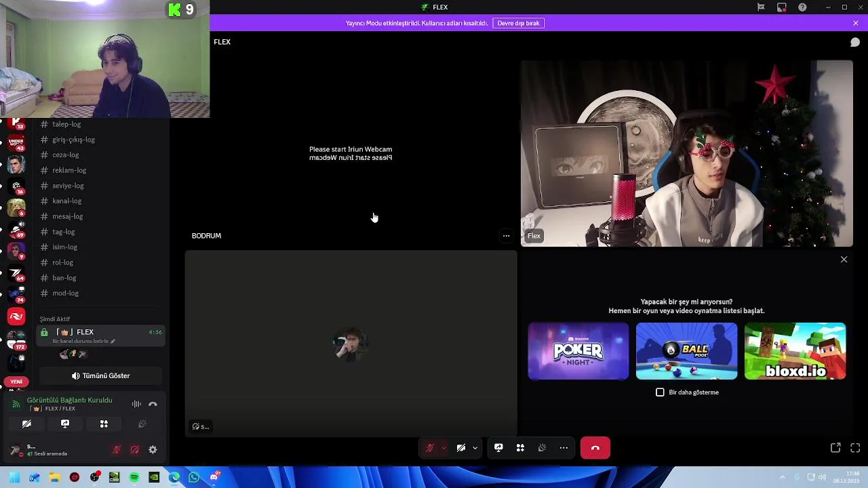Open user settings gear
The image size is (868, 488).
point(153,450)
